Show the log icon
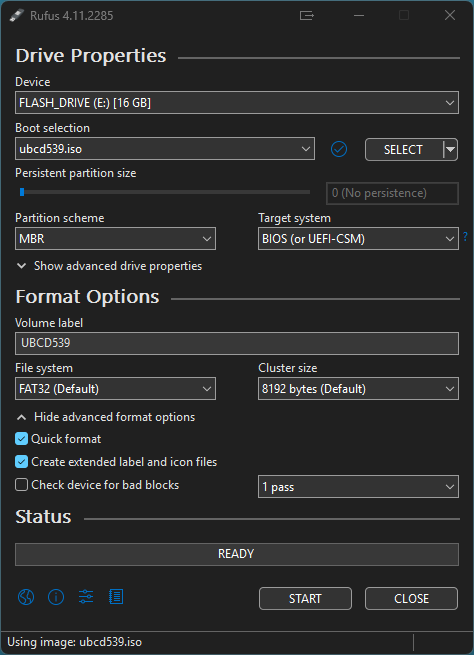The height and width of the screenshot is (655, 474). pyautogui.click(x=116, y=597)
